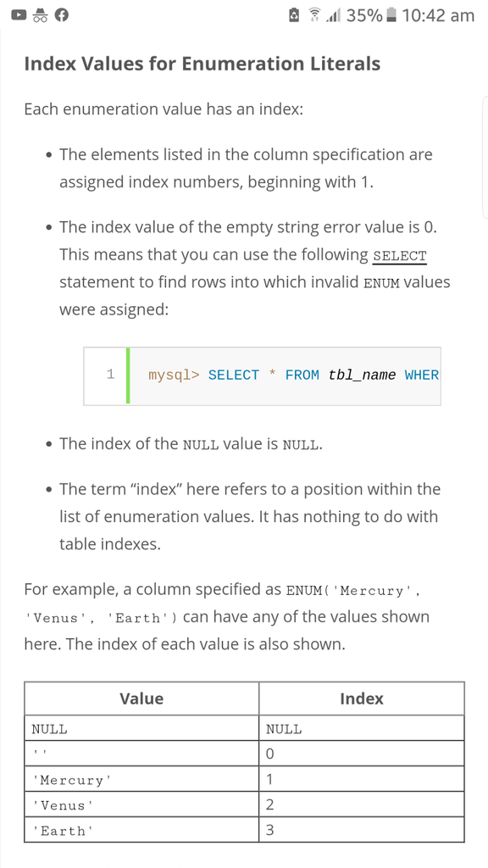Tap the incognito notification icon
Image resolution: width=488 pixels, height=868 pixels.
click(x=40, y=15)
